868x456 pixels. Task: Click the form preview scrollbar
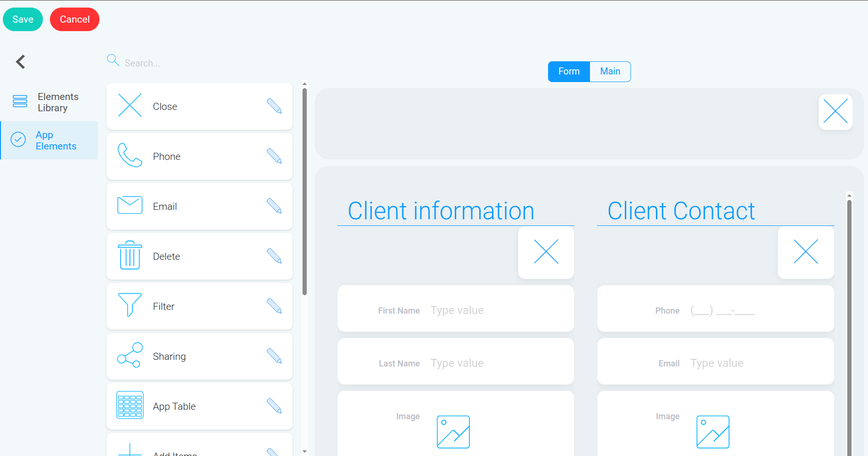[x=849, y=328]
